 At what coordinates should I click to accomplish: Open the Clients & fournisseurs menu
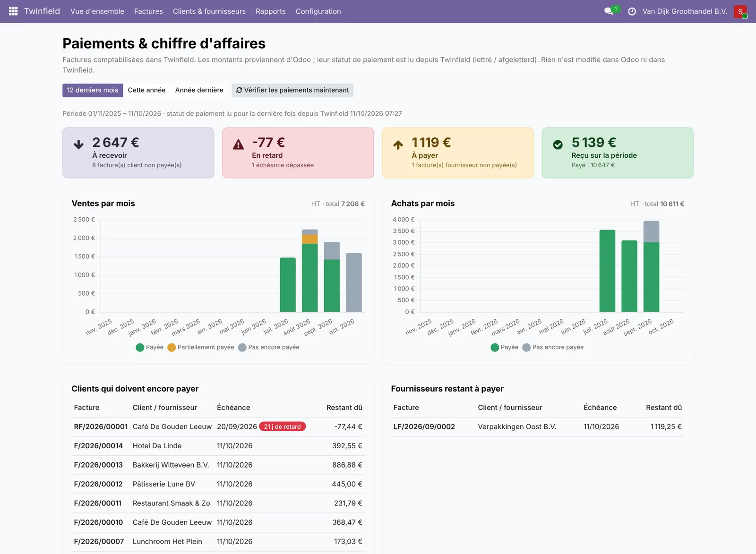click(209, 11)
